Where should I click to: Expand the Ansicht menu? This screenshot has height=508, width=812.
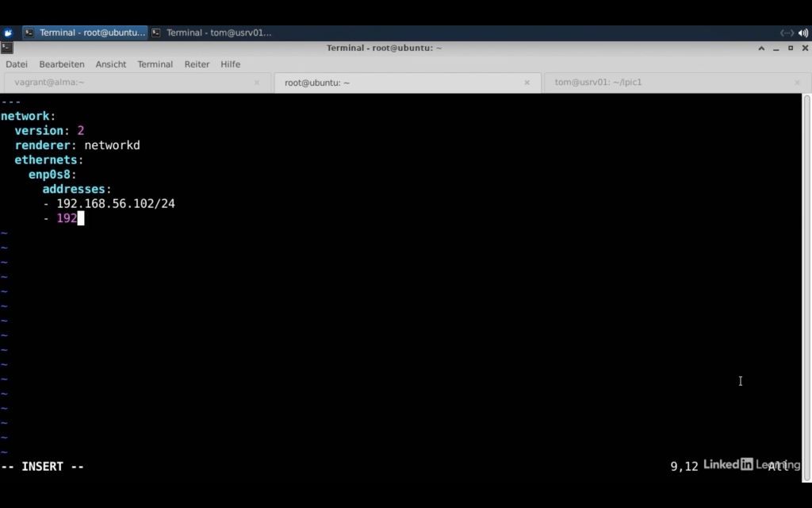tap(111, 64)
